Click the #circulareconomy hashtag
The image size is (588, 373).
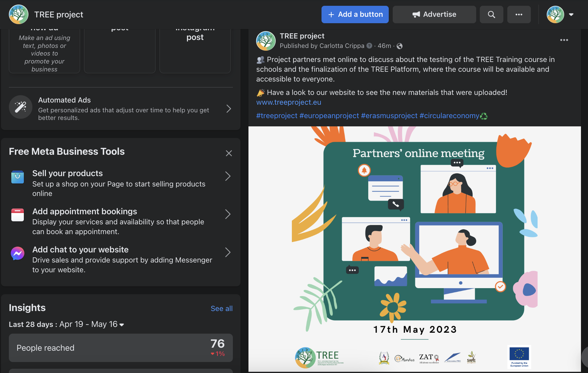tap(449, 116)
